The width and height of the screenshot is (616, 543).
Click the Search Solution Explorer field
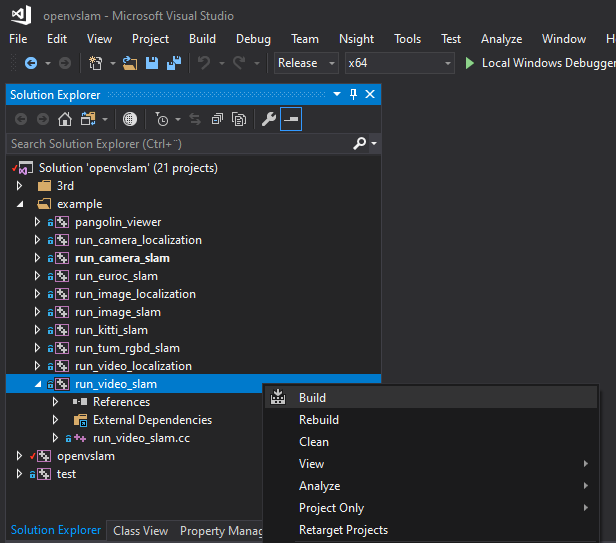point(179,143)
